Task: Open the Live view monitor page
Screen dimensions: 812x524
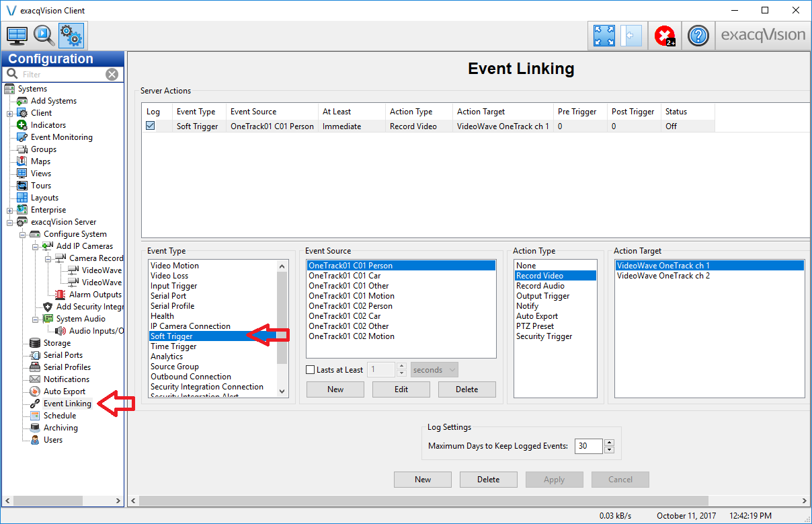Action: pyautogui.click(x=17, y=35)
